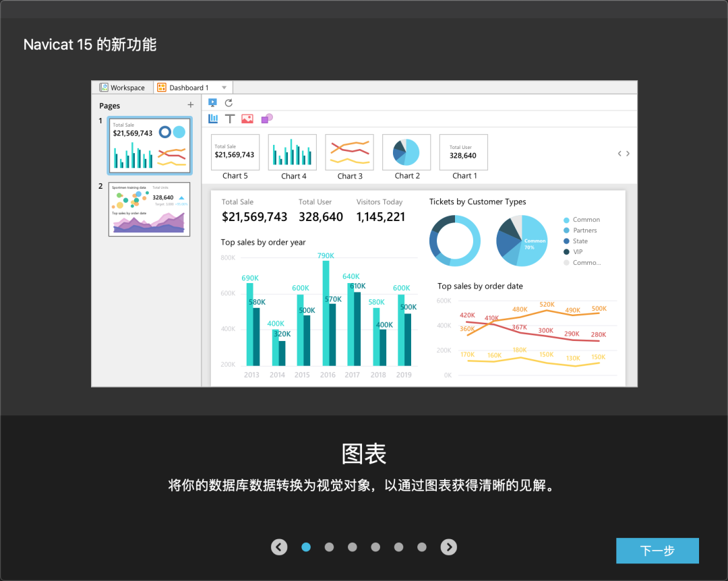Select the first (highlighted) slide indicator dot
Image resolution: width=728 pixels, height=581 pixels.
click(x=306, y=547)
